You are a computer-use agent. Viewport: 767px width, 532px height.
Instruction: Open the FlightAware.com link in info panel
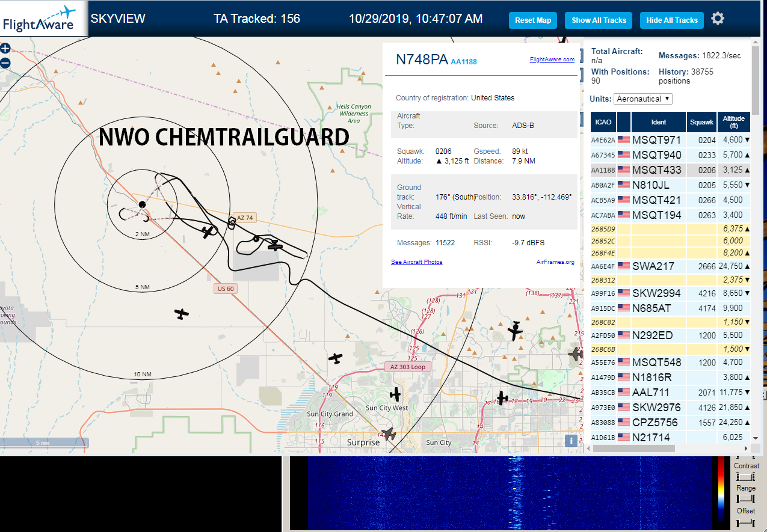552,59
